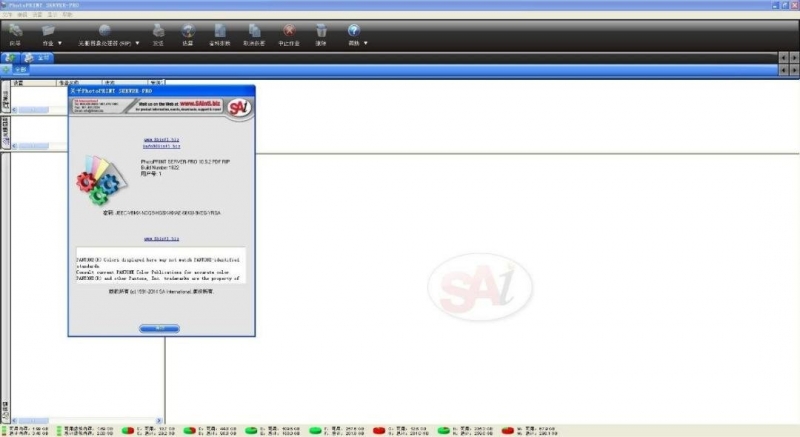Select the printer tab labeled 全部
Image resolution: width=800 pixels, height=437 pixels.
37,58
